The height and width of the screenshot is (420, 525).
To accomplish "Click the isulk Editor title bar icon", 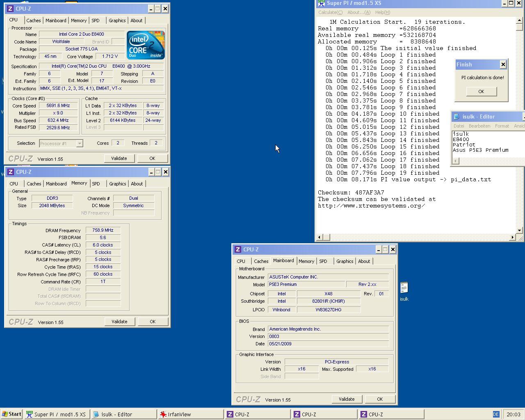I will click(x=457, y=116).
